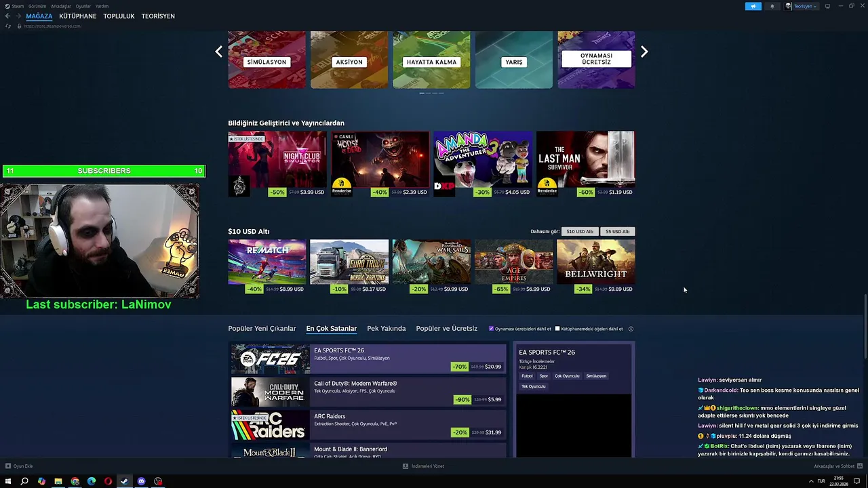
Task: Select the ARC Raiders top seller row
Action: point(368,425)
